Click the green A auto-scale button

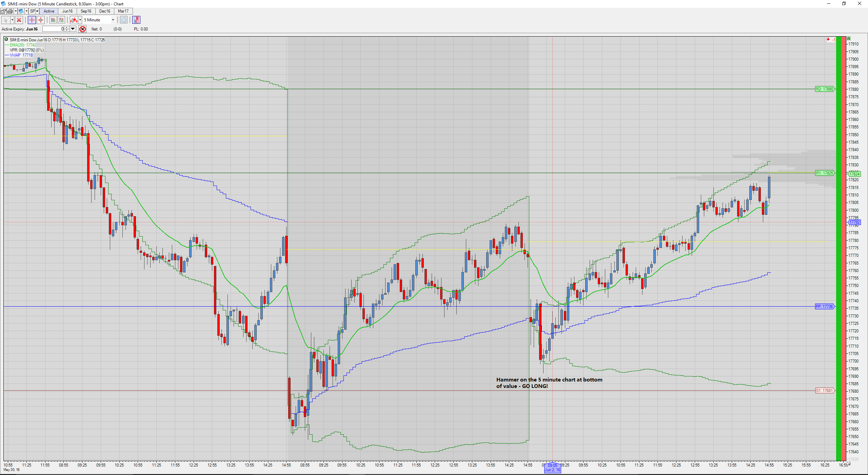point(849,39)
